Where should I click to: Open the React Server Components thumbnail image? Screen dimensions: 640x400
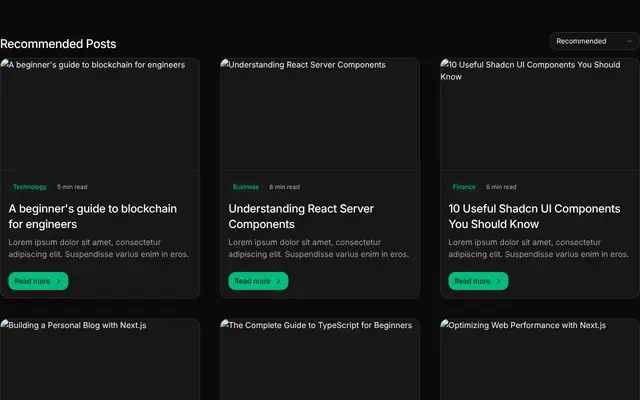tap(320, 114)
